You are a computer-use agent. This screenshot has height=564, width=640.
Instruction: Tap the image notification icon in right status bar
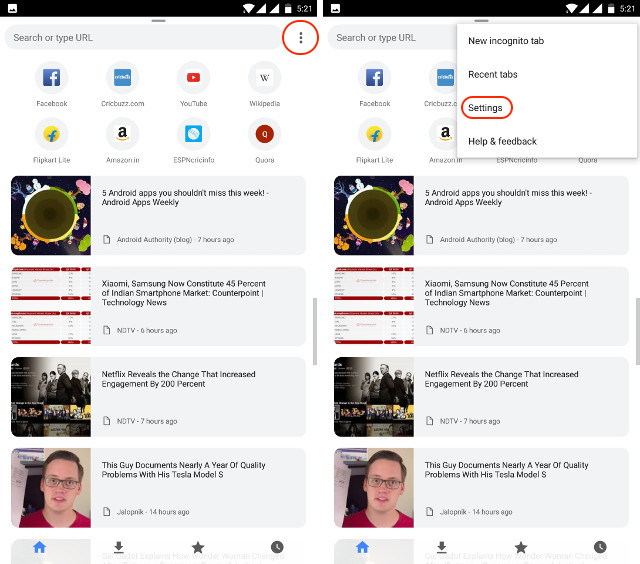point(336,8)
